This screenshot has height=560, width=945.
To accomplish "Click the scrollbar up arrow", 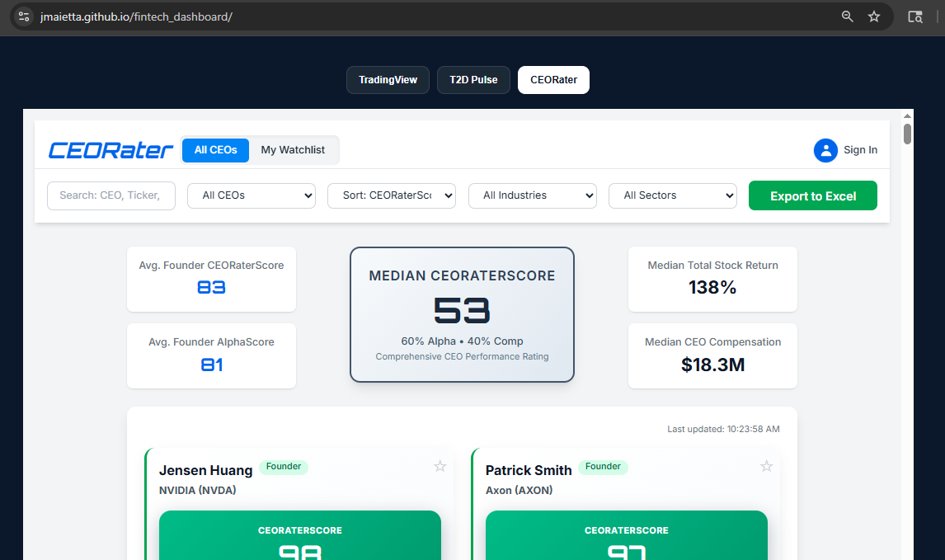I will 907,115.
